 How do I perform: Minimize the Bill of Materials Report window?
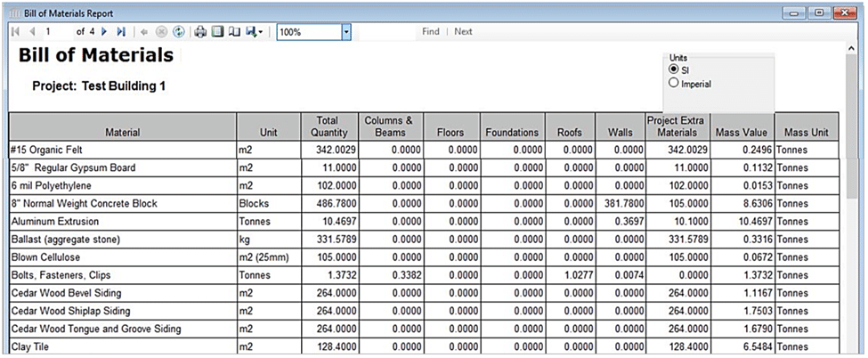click(x=795, y=12)
